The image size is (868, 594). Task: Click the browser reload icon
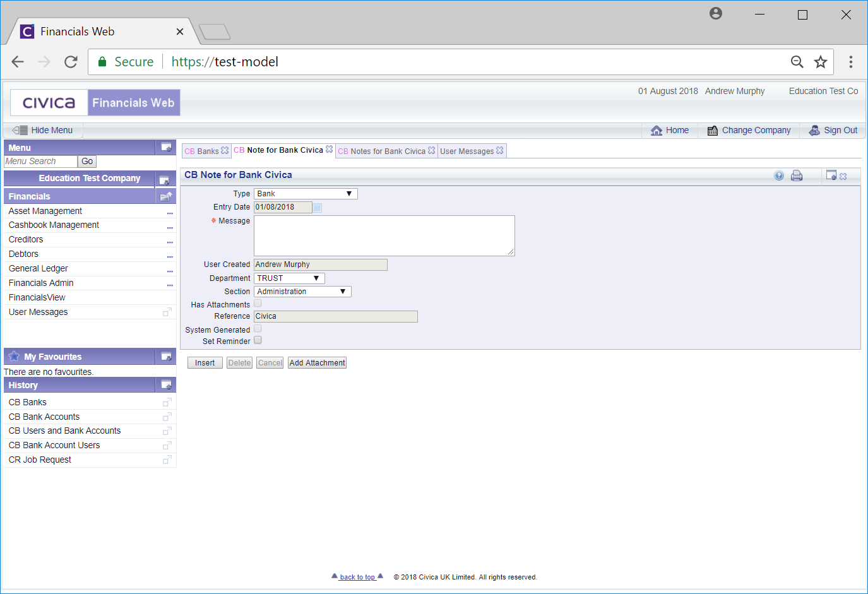[x=71, y=62]
